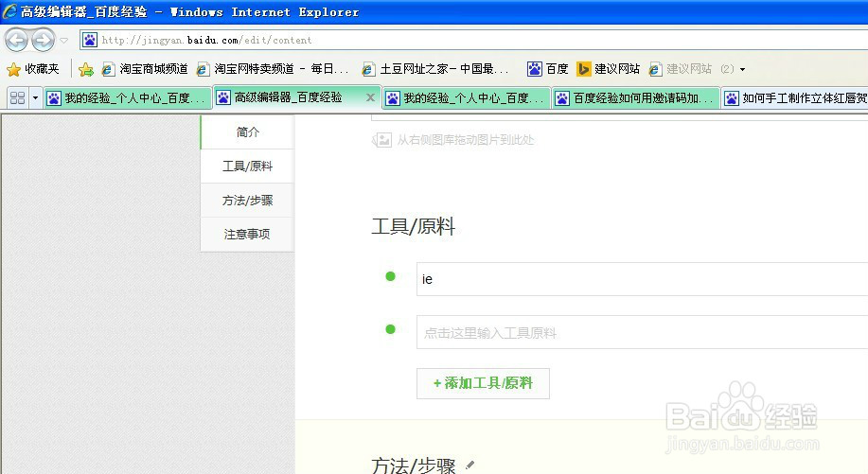Expand the 建议网站 (2) dropdown arrow
The width and height of the screenshot is (868, 474).
coord(742,69)
